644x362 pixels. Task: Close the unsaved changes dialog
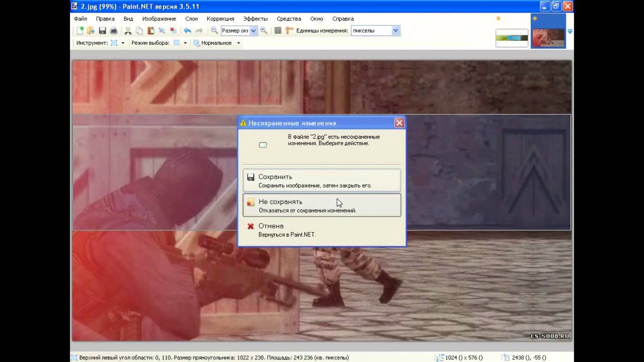click(x=399, y=123)
